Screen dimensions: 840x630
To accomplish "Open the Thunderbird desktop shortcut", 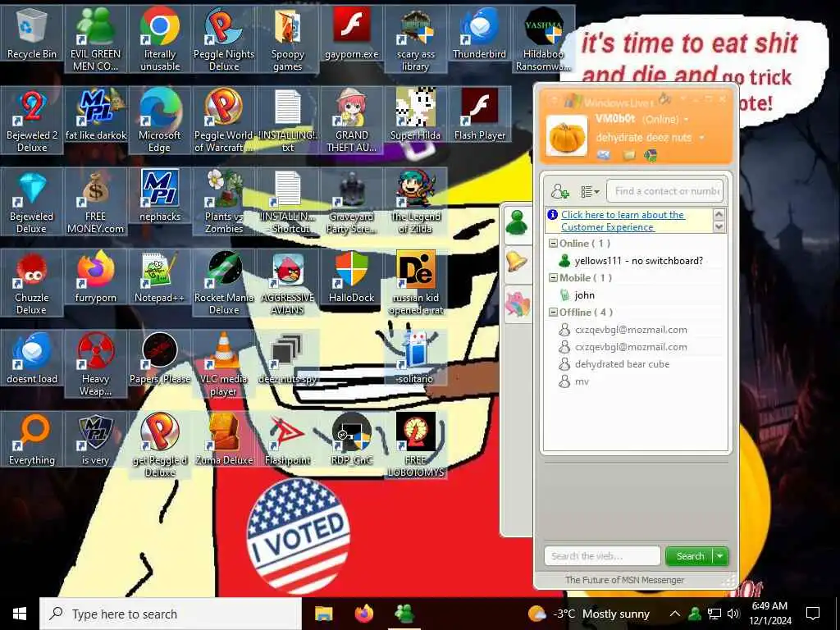I will (479, 34).
